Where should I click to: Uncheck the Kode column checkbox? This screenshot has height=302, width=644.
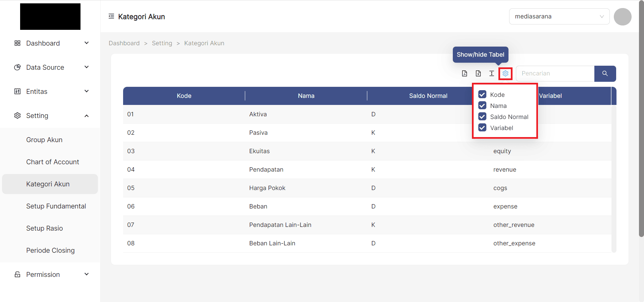tap(482, 94)
